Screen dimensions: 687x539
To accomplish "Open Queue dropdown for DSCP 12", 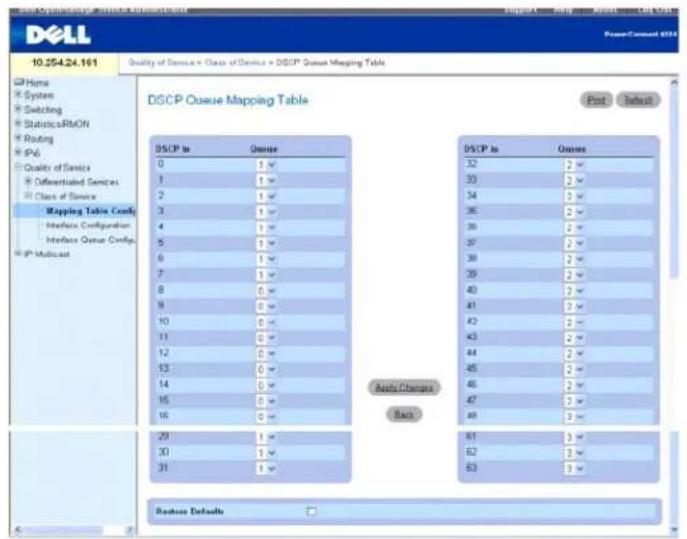I will pos(266,354).
